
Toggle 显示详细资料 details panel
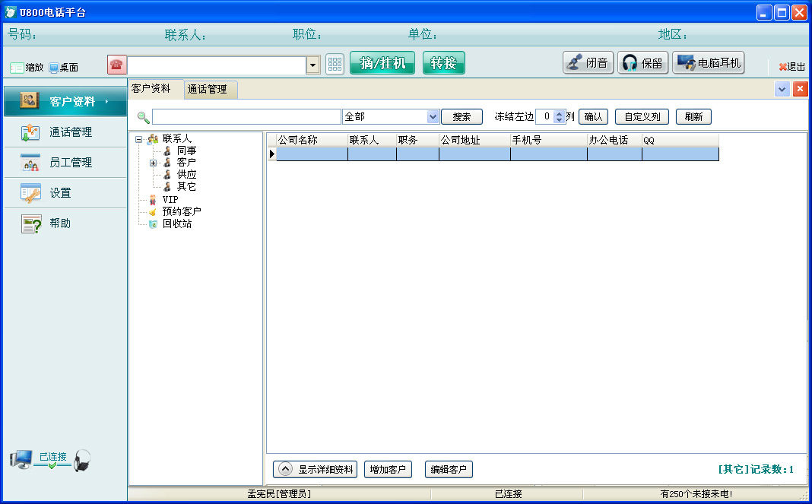pyautogui.click(x=315, y=469)
